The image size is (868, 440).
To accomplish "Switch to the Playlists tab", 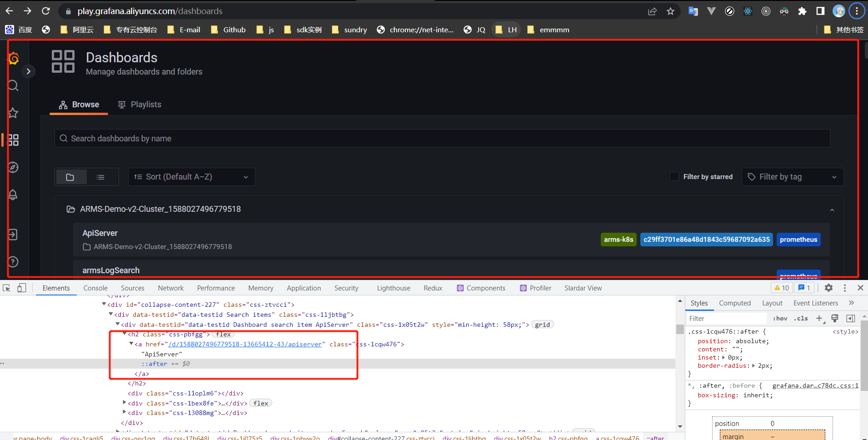I will [139, 105].
